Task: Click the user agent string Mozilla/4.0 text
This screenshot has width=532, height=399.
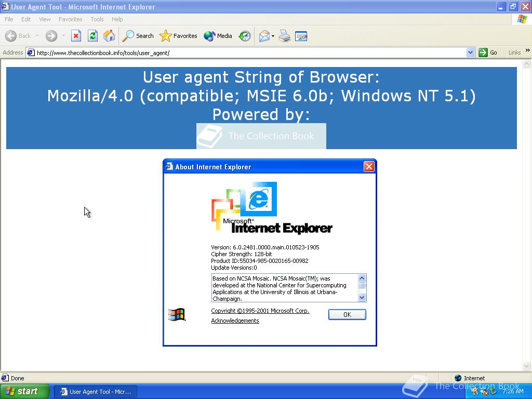Action: coord(261,96)
